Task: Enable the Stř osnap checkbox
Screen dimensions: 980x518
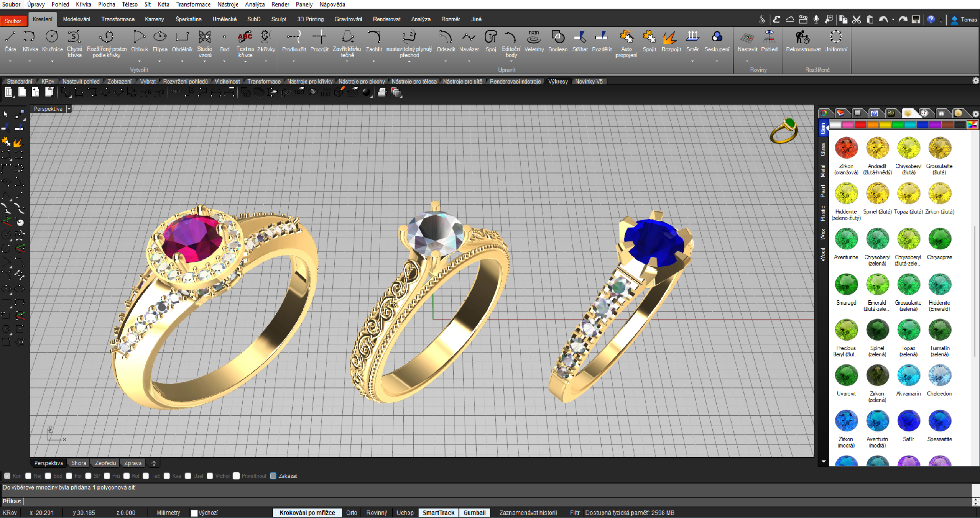Action: click(88, 476)
